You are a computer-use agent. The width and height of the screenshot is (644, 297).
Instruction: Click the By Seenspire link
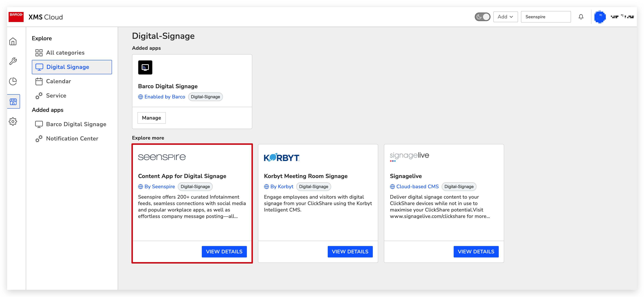pos(160,186)
